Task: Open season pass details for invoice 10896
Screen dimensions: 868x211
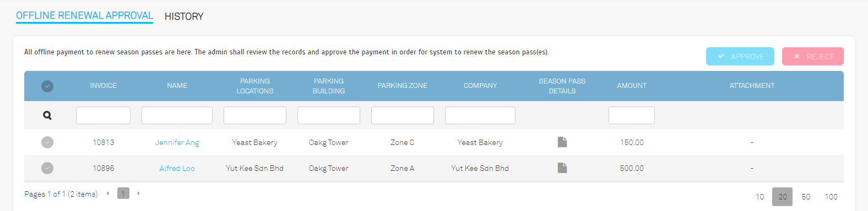Action: coord(562,168)
